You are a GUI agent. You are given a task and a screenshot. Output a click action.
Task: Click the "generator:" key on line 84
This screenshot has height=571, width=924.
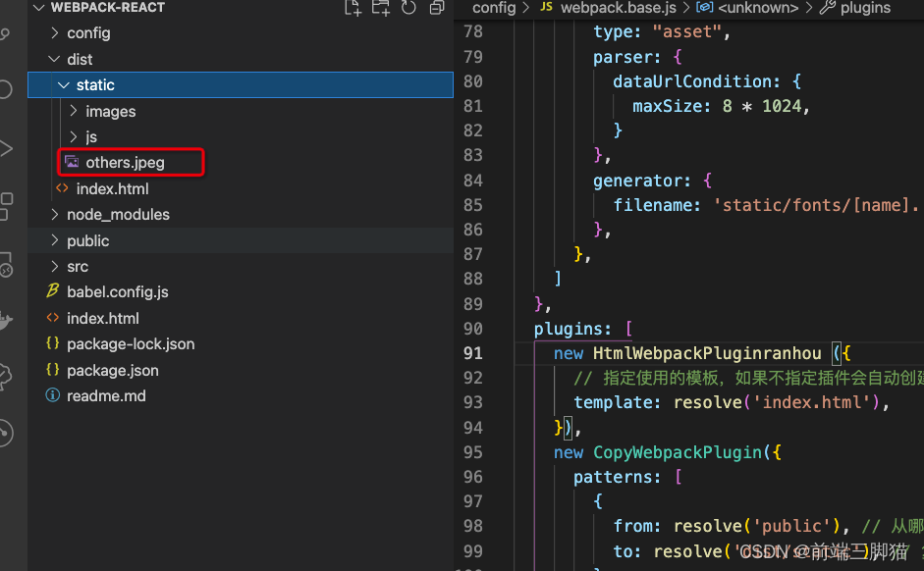click(x=641, y=181)
